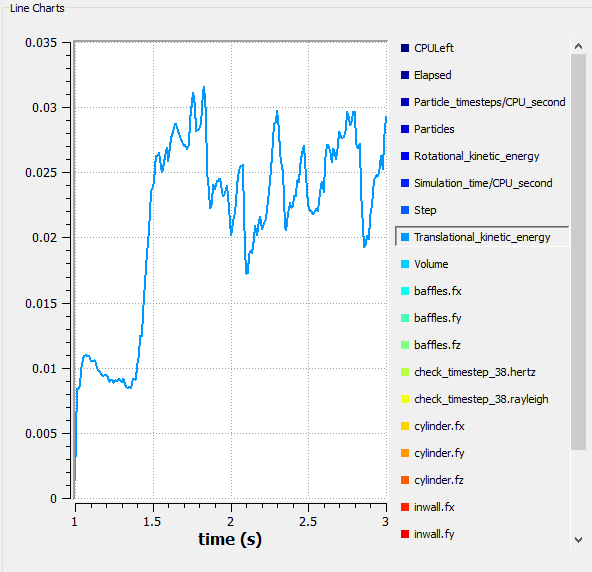Select Translational_kinetic_energy legend entry
The width and height of the screenshot is (592, 572).
pos(482,237)
